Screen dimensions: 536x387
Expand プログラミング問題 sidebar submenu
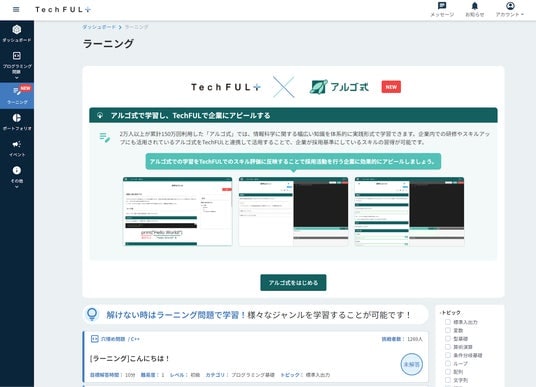[x=17, y=65]
